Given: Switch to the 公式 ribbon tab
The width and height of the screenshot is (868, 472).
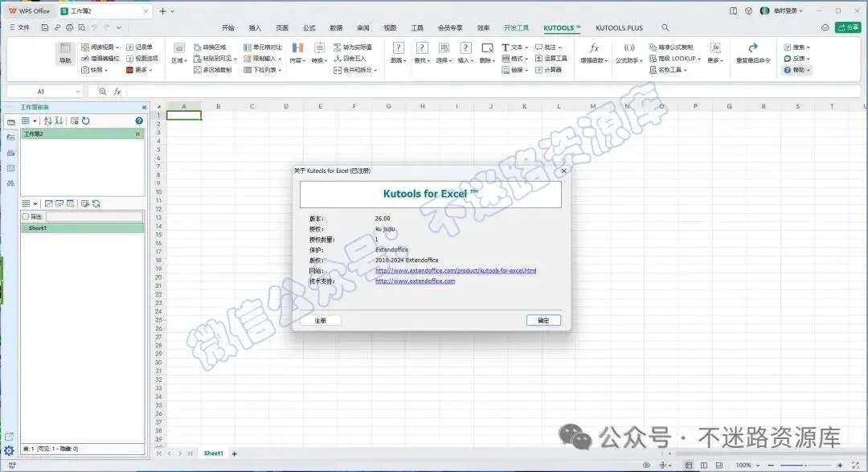Looking at the screenshot, I should pyautogui.click(x=309, y=27).
